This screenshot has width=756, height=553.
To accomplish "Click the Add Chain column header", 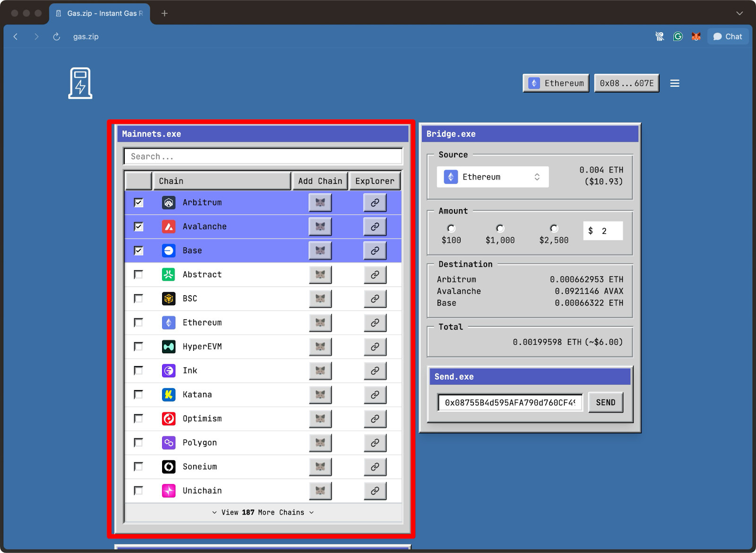I will coord(320,181).
